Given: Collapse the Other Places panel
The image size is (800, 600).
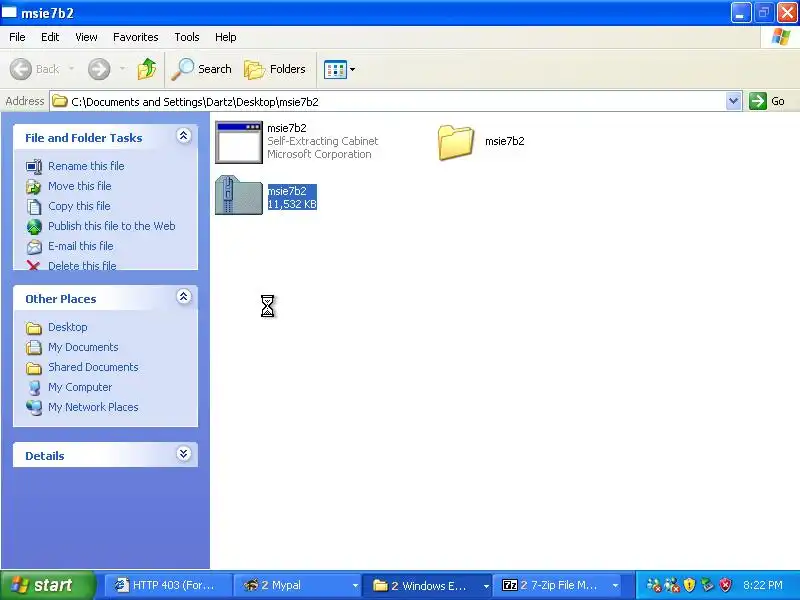Looking at the screenshot, I should point(184,297).
